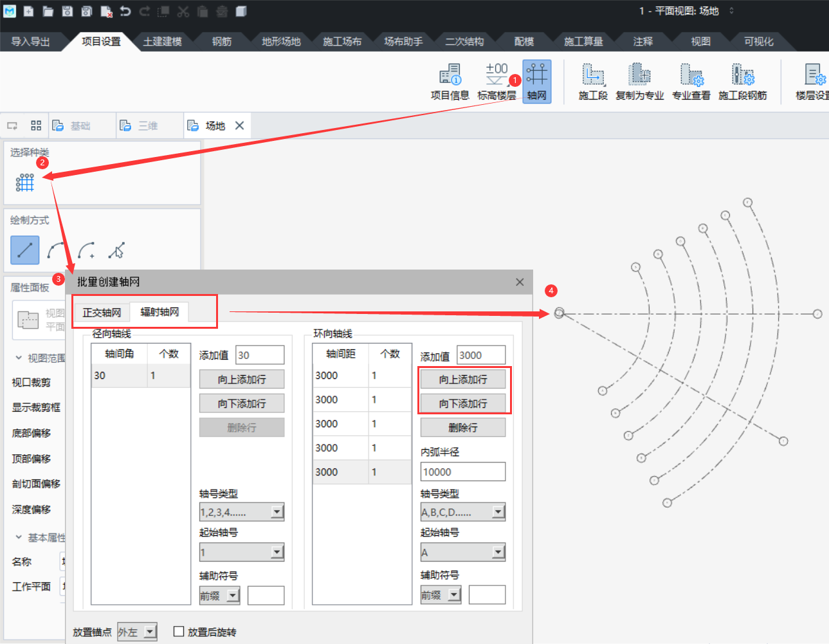829x644 pixels.
Task: Click ring 向上添加行 button
Action: click(463, 380)
